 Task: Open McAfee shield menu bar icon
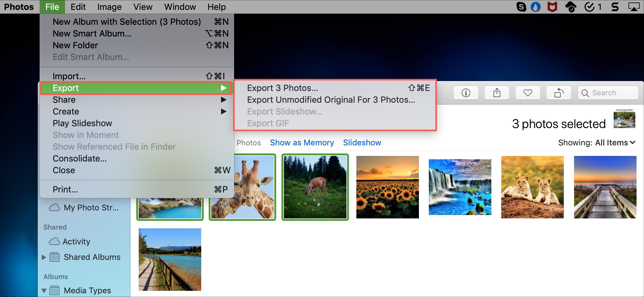pyautogui.click(x=552, y=7)
